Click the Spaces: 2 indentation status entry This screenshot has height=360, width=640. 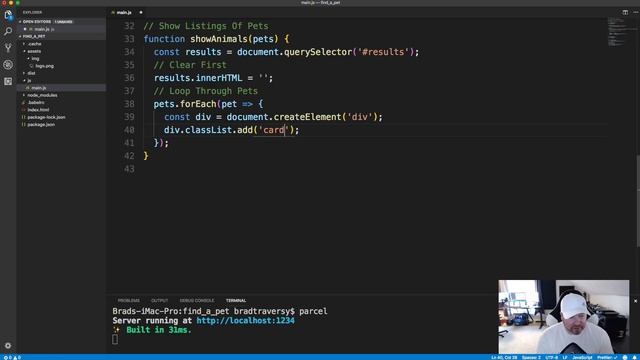click(x=531, y=358)
